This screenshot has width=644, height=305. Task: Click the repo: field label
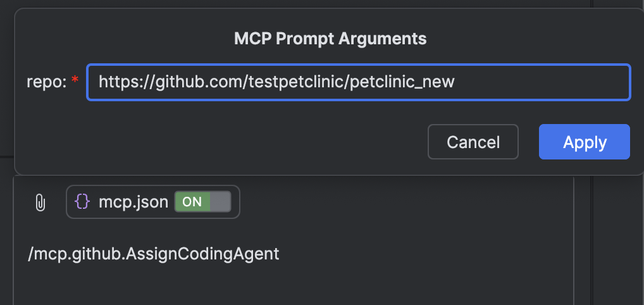pyautogui.click(x=46, y=82)
